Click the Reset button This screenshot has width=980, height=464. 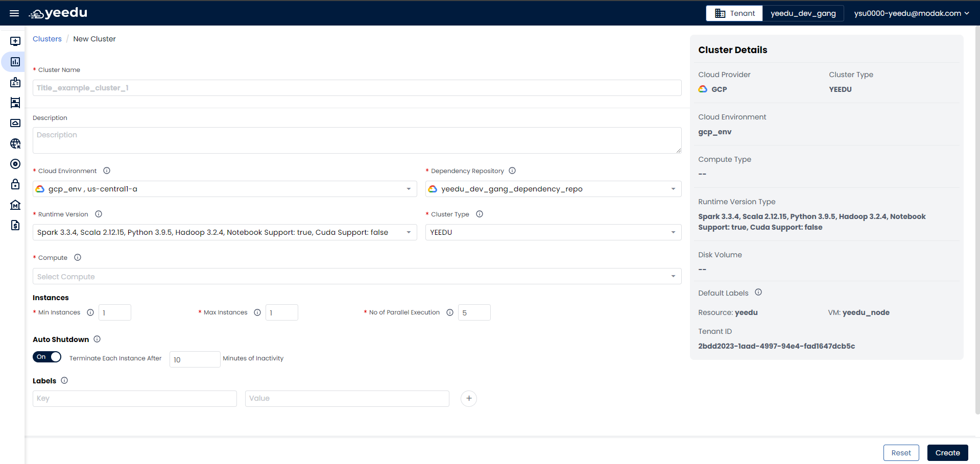tap(901, 453)
